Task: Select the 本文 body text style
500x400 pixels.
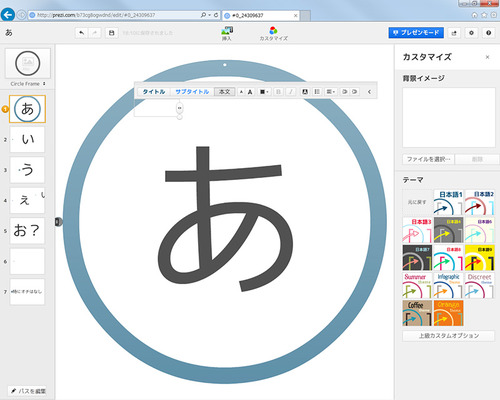Action: pyautogui.click(x=224, y=92)
